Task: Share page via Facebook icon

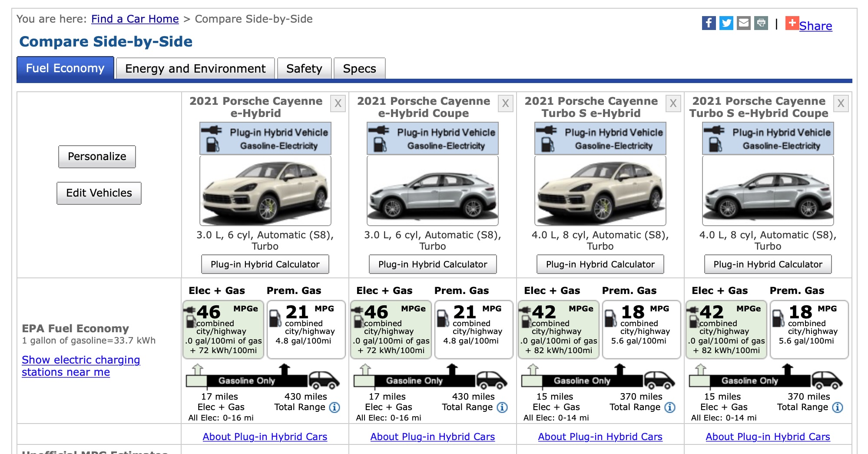Action: pos(709,23)
